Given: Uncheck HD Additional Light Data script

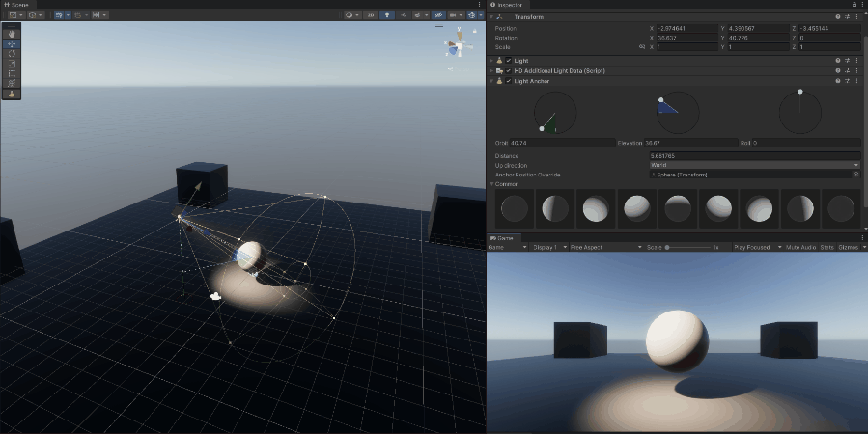Looking at the screenshot, I should point(509,70).
